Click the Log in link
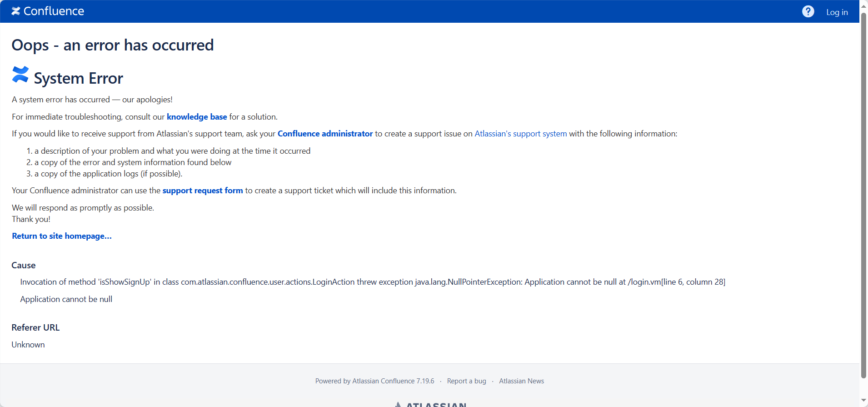This screenshot has height=407, width=868. (837, 12)
